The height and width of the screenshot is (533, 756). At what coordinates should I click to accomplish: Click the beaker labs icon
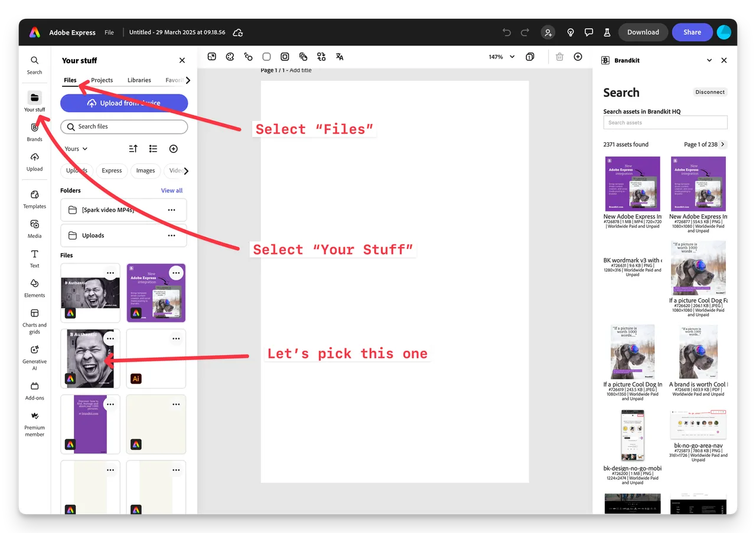click(607, 32)
